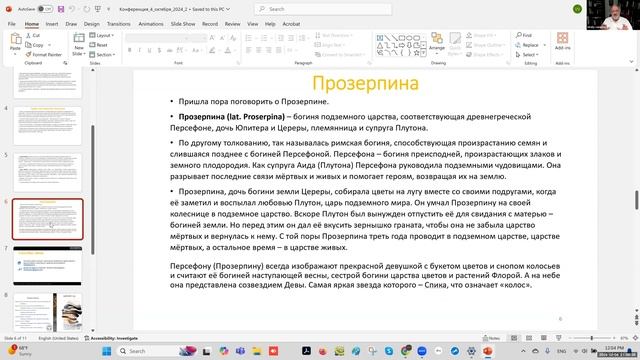
Task: Open the Replace dropdown arrow
Action: coord(544,45)
